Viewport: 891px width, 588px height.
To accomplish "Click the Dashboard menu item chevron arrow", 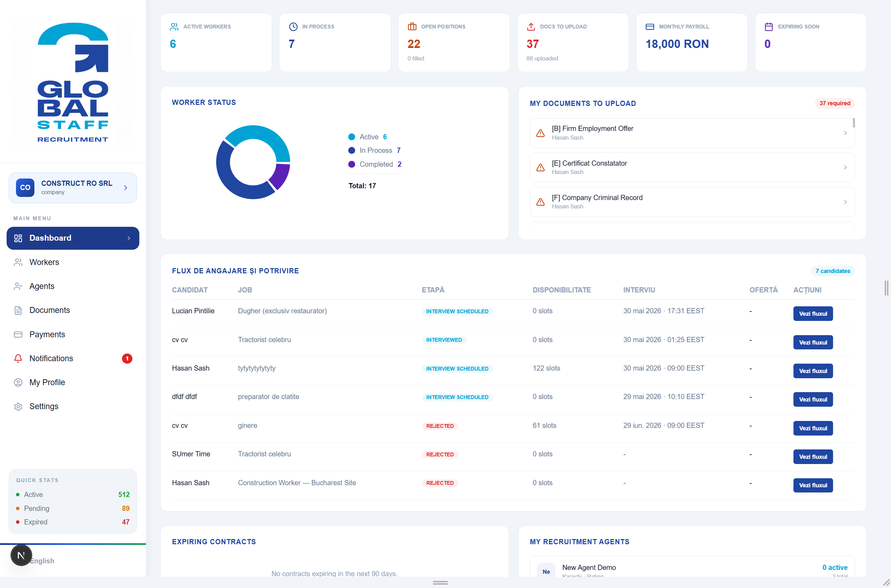I will [129, 238].
